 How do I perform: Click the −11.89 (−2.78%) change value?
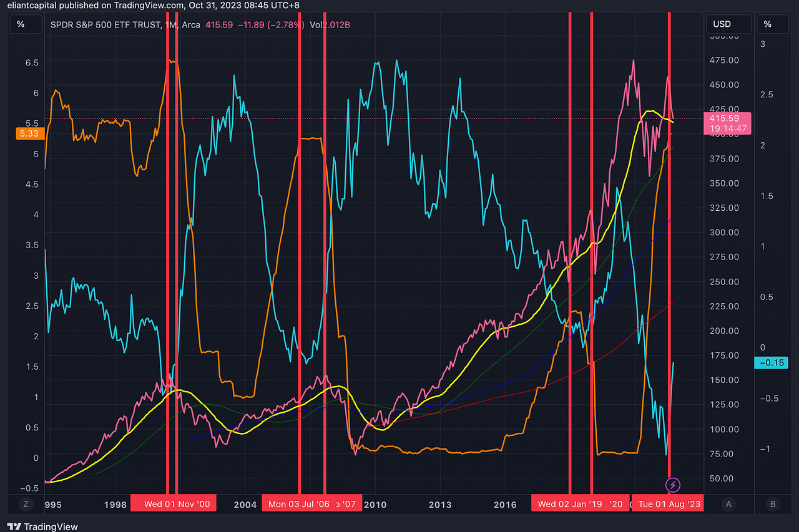click(270, 25)
